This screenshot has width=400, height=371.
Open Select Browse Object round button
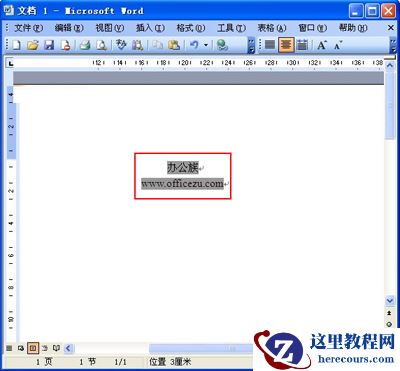tap(389, 324)
